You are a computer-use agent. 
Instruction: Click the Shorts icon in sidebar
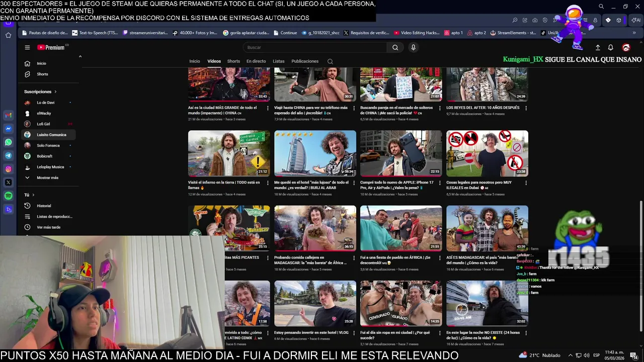27,74
